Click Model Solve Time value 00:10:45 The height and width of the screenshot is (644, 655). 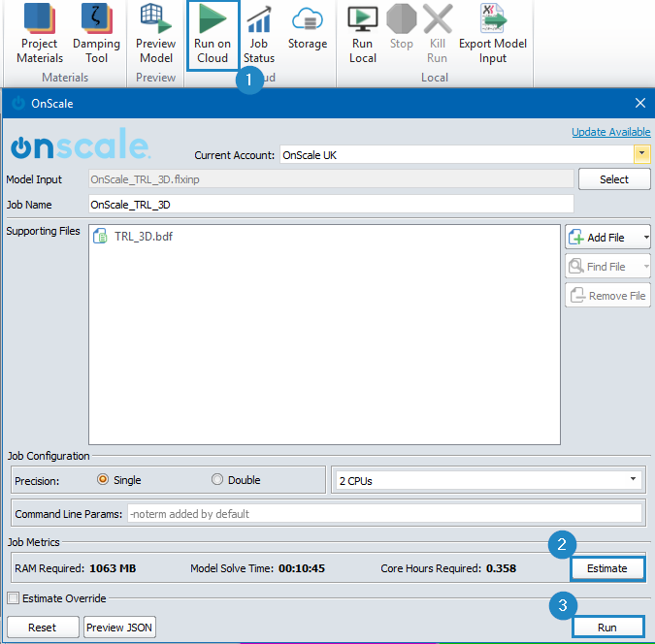[x=302, y=568]
